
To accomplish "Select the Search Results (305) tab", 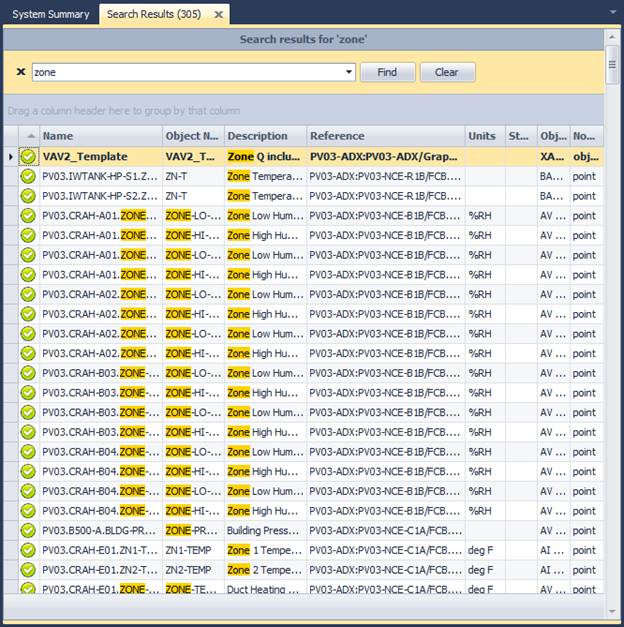I will pos(153,14).
